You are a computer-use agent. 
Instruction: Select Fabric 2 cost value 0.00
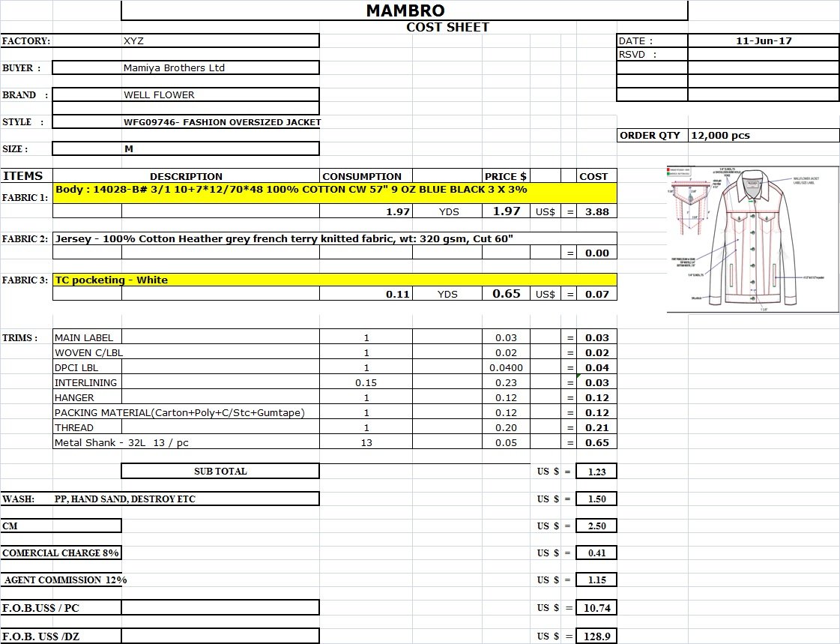click(x=596, y=253)
